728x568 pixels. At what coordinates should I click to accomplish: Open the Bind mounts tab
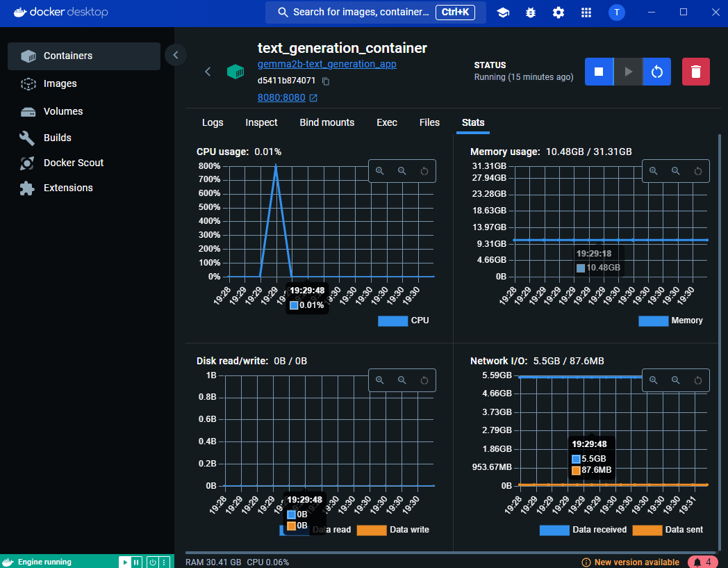click(327, 122)
